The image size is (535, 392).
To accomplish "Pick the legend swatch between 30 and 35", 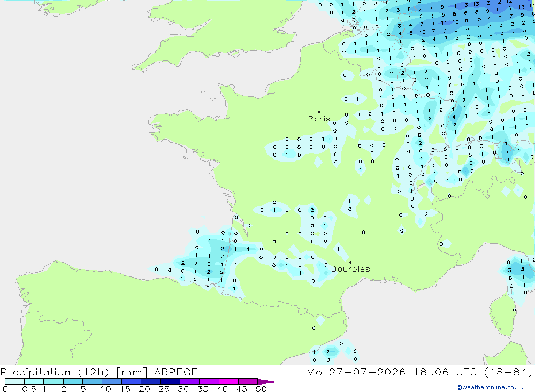I will click(x=190, y=381).
